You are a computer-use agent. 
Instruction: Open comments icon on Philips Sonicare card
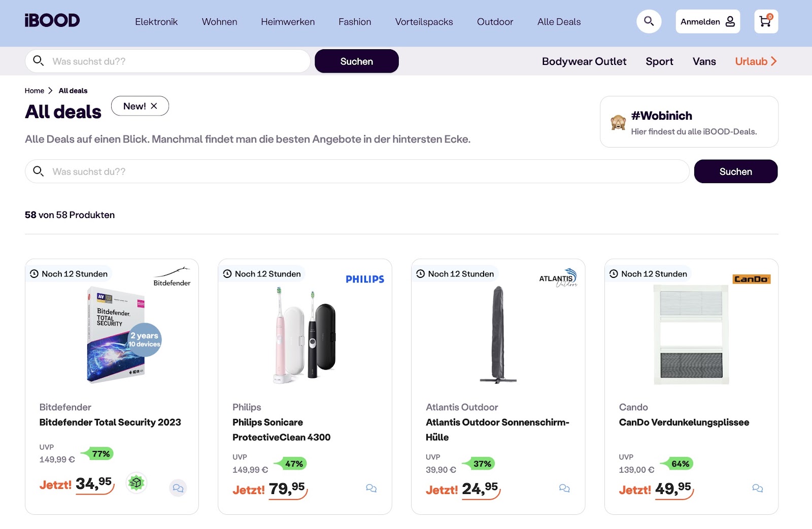(x=371, y=488)
